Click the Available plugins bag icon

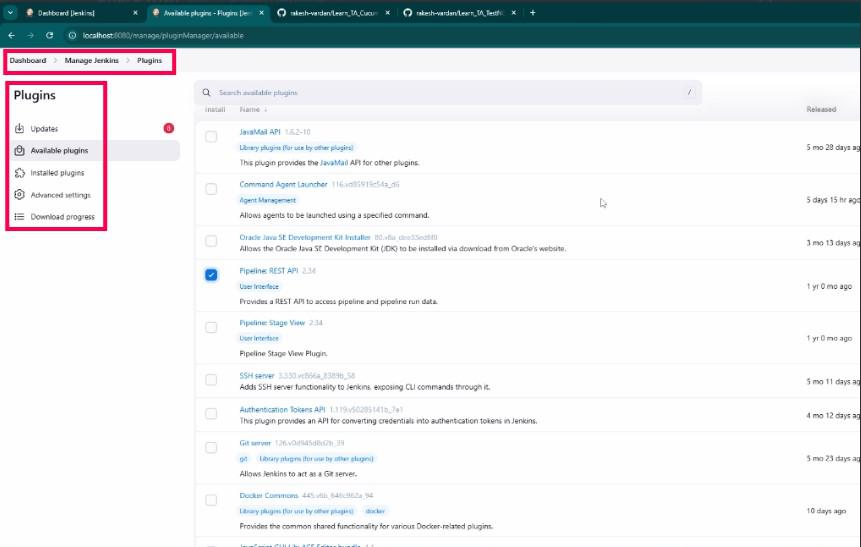(19, 150)
